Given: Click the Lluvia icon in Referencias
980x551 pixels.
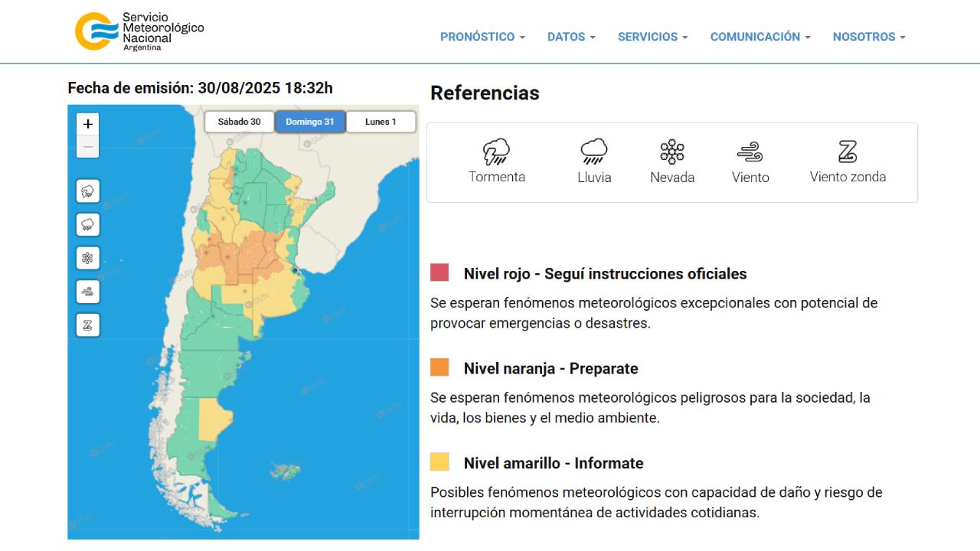Looking at the screenshot, I should pos(594,152).
